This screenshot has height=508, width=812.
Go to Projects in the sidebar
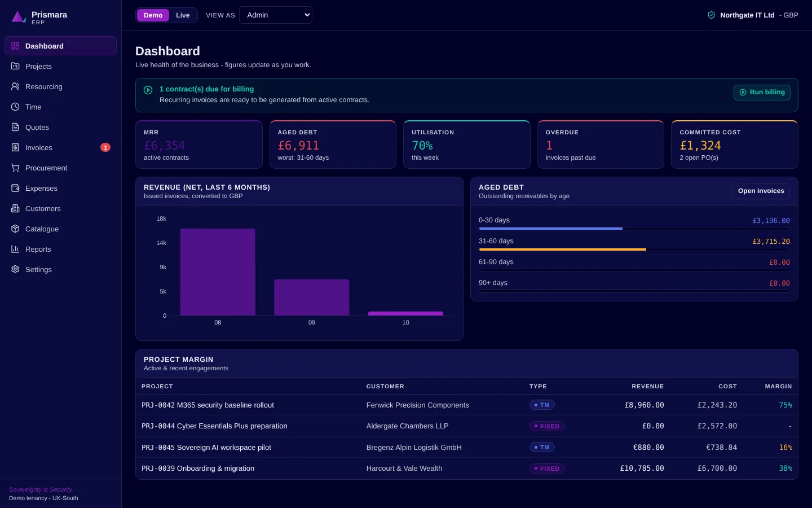(x=60, y=66)
